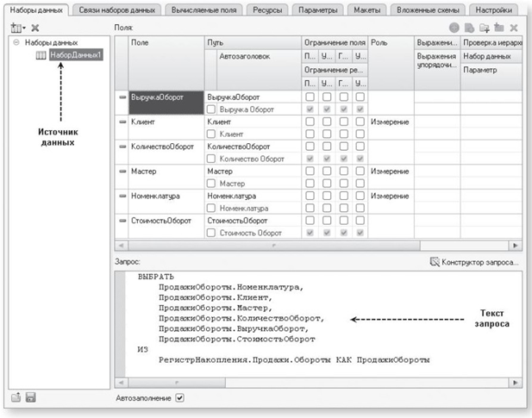Click the delete field X icon
Screen dimensions: 532x418
click(514, 28)
